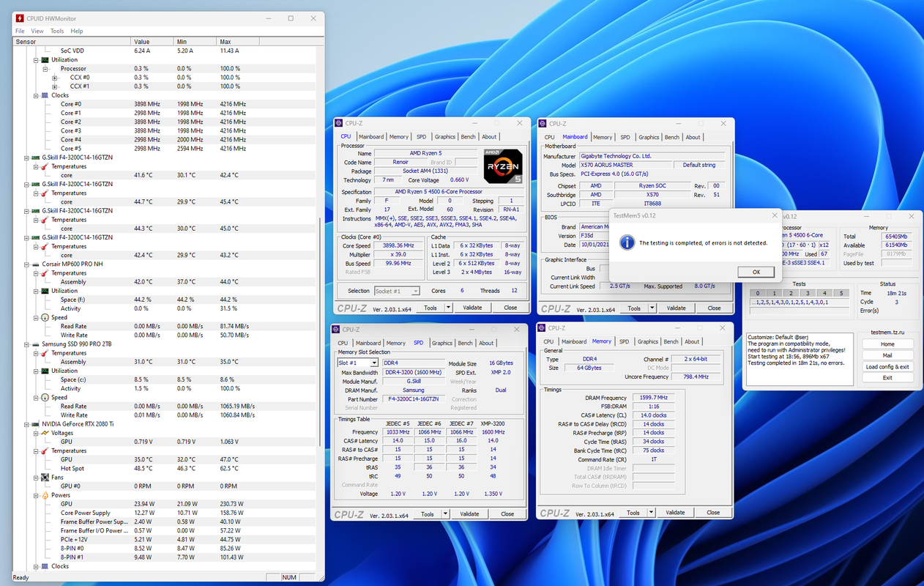Click the Fans icon in HWMonitor

coord(45,477)
